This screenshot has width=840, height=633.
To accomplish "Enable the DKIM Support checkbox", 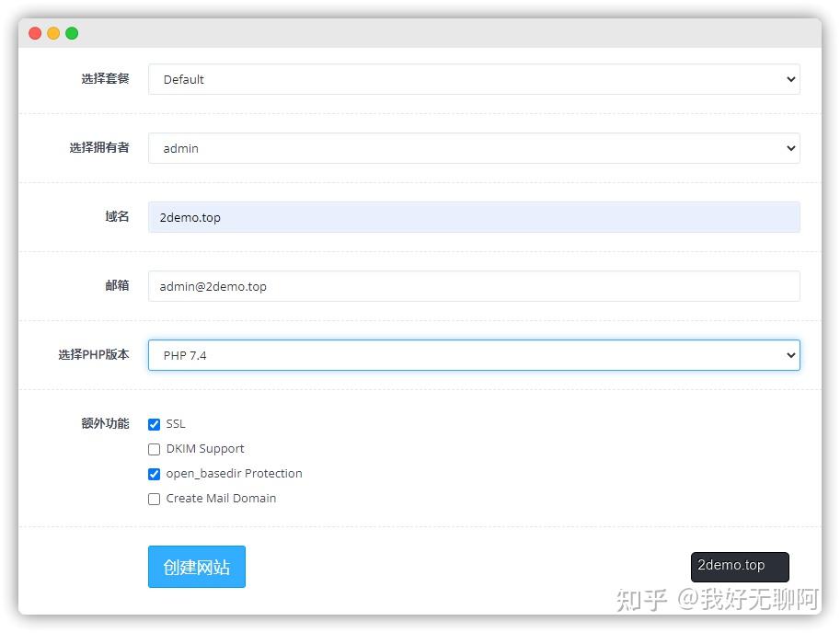I will [x=155, y=449].
